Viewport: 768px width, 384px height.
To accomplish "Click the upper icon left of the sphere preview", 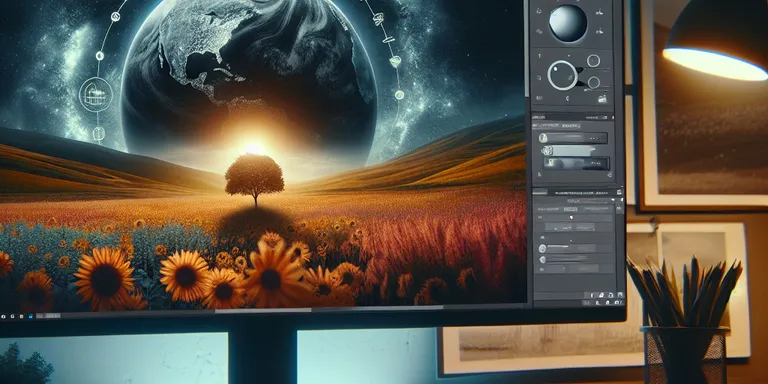I will pyautogui.click(x=539, y=11).
